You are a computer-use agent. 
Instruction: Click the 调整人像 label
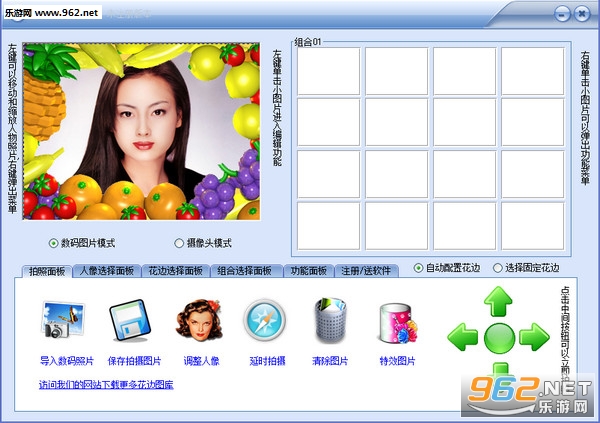tap(201, 361)
